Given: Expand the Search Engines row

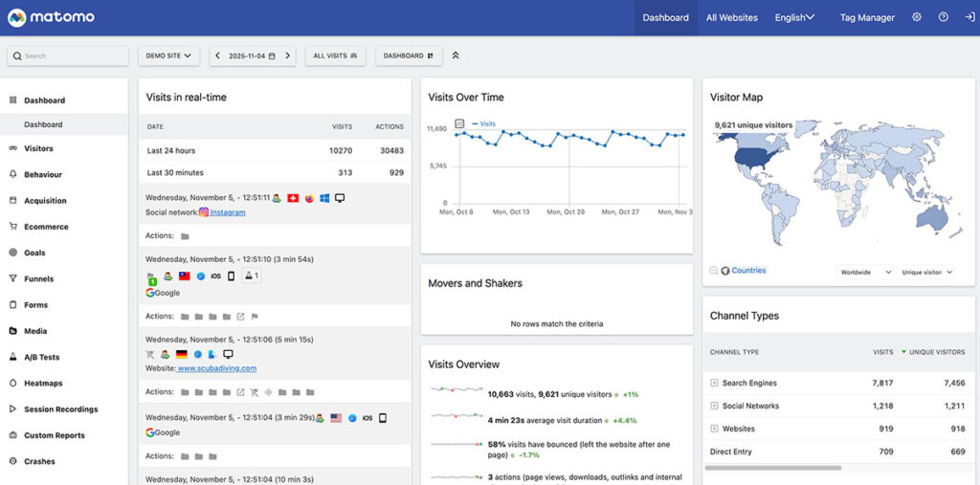Looking at the screenshot, I should point(714,383).
